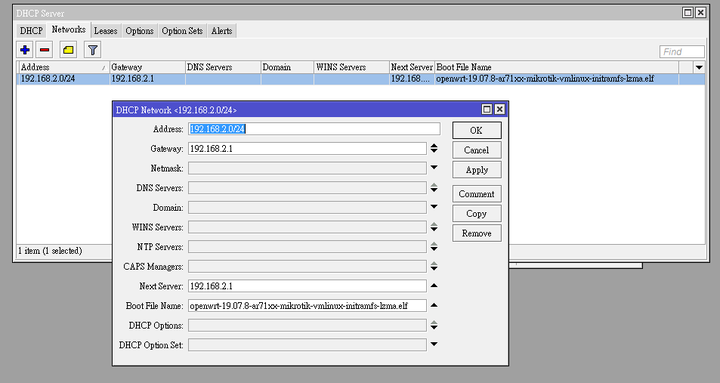Add a new DHCP network with plus icon
Viewport: 720px width, 383px height.
point(25,50)
